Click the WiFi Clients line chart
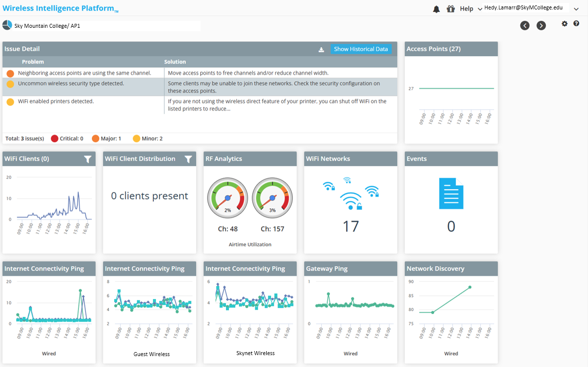588x367 pixels. [49, 204]
